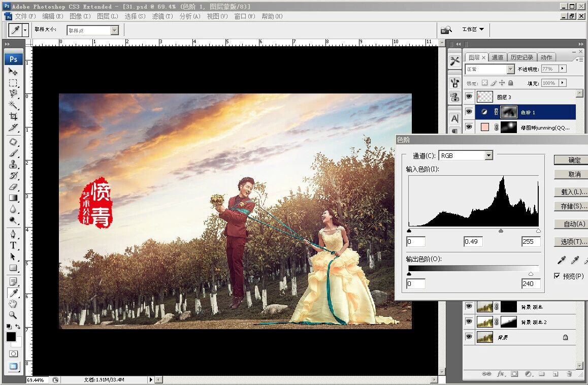Open the 取样大小 sample size dropdown
Screen dimensions: 588x385
tap(115, 30)
